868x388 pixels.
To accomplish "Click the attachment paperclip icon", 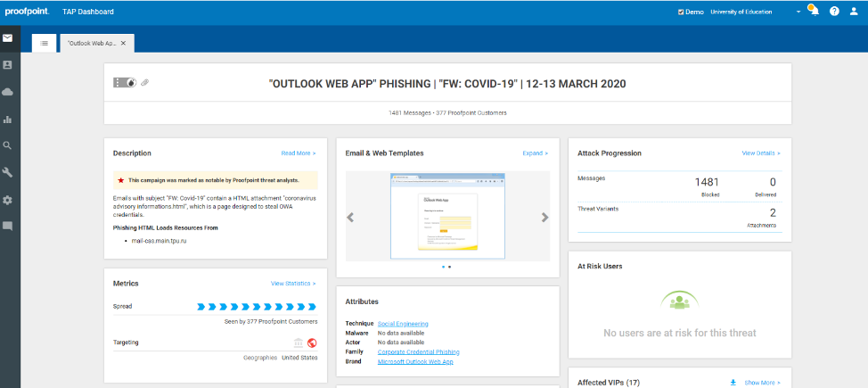I will [145, 83].
